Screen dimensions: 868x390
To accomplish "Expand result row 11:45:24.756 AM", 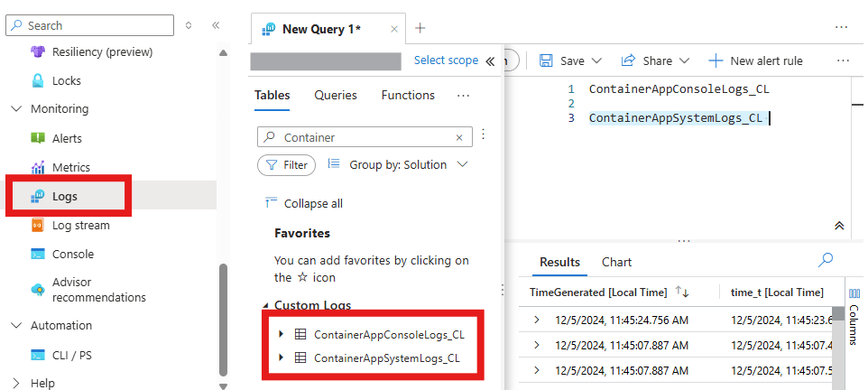I will click(x=536, y=320).
